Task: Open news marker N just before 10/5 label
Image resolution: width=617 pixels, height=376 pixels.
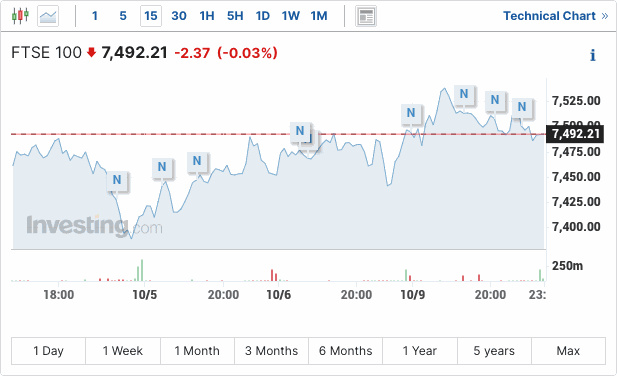Action: click(x=117, y=180)
